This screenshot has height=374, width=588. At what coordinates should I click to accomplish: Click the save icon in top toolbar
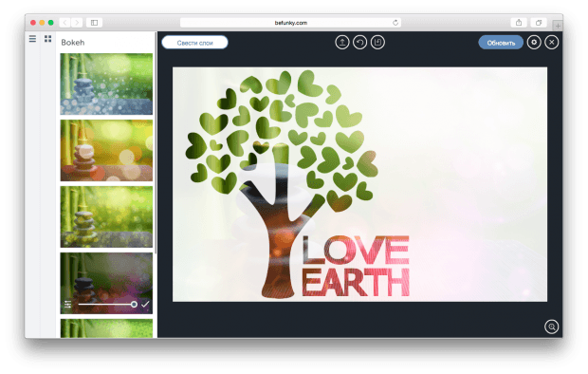377,42
